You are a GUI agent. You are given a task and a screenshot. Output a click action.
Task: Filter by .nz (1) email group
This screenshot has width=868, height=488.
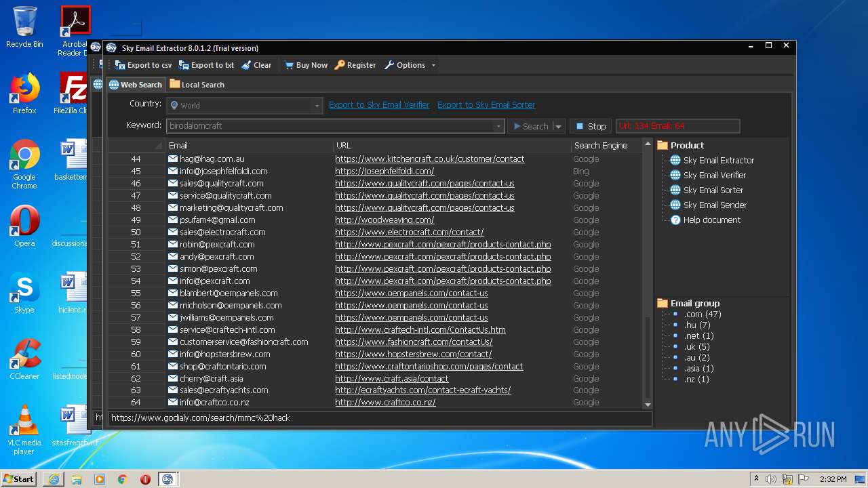point(696,380)
